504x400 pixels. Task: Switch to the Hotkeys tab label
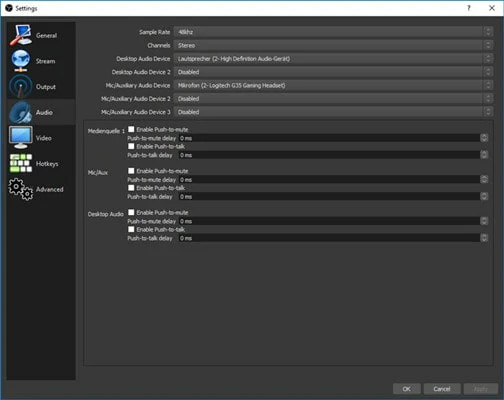[x=47, y=164]
